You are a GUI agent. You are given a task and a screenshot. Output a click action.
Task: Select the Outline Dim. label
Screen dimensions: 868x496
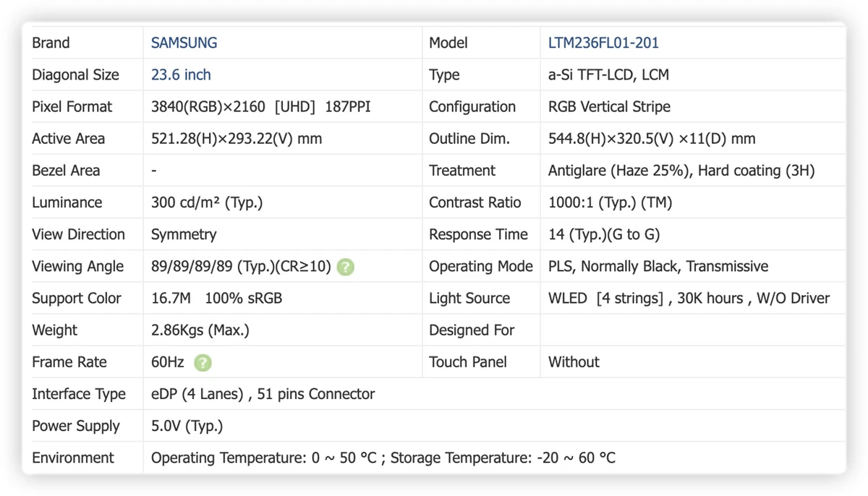point(469,138)
